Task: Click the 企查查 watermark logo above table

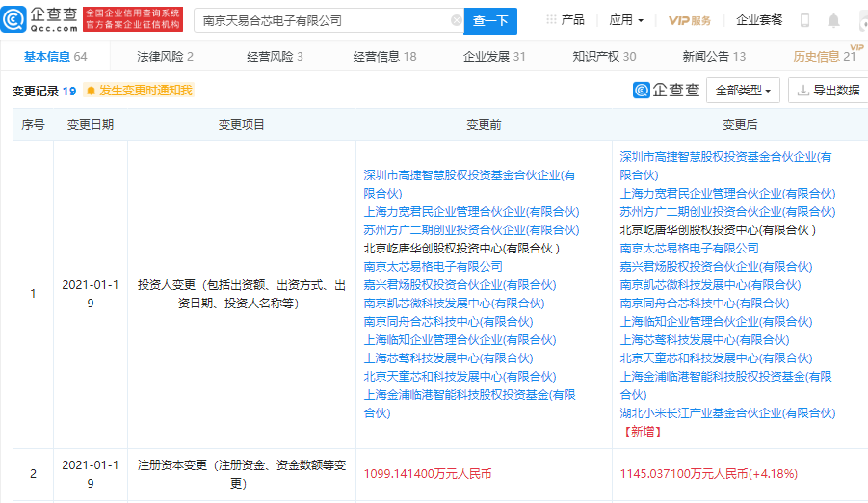Action: tap(667, 91)
